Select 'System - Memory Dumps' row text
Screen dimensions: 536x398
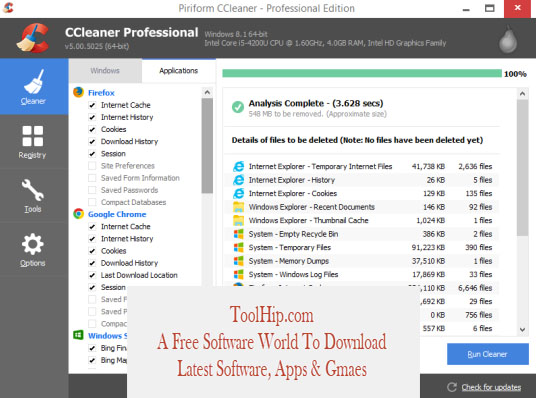pos(289,261)
